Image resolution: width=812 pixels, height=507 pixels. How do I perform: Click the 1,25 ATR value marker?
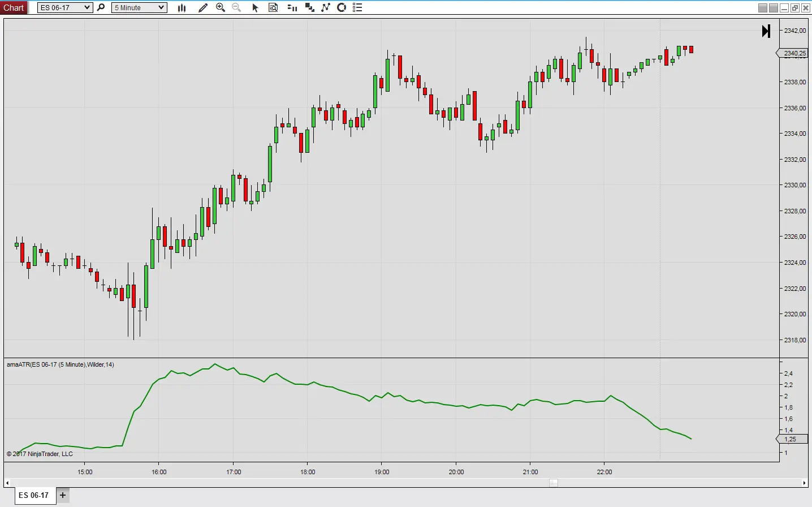tap(792, 439)
